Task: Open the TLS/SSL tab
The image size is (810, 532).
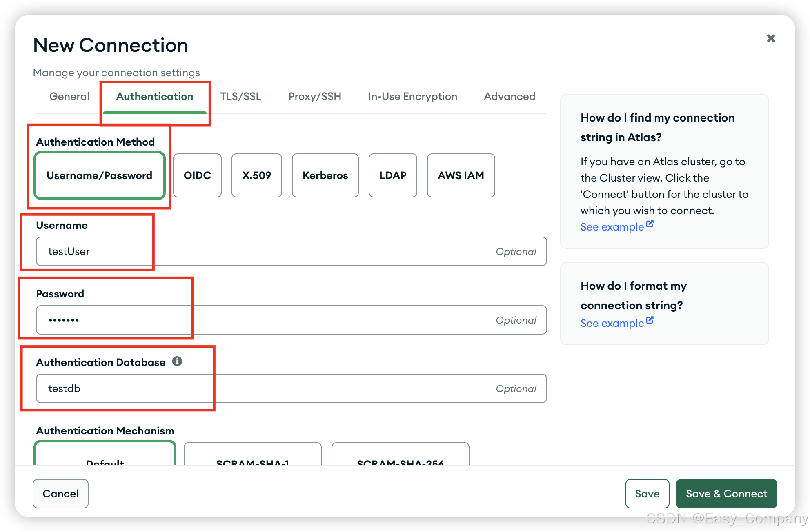Action: [x=240, y=97]
